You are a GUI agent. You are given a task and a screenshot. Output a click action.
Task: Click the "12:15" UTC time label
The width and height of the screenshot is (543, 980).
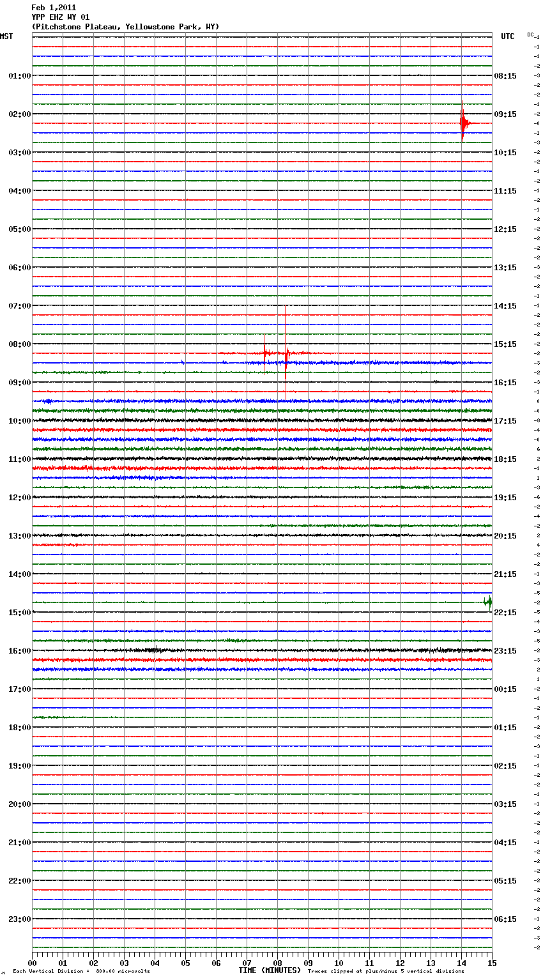(x=505, y=229)
